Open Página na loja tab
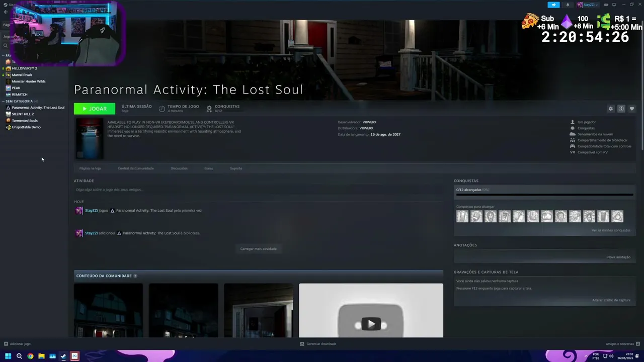 pos(90,168)
